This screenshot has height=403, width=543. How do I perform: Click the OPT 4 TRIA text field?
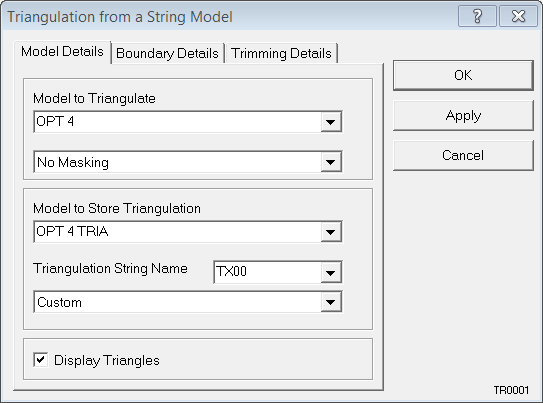tap(178, 232)
